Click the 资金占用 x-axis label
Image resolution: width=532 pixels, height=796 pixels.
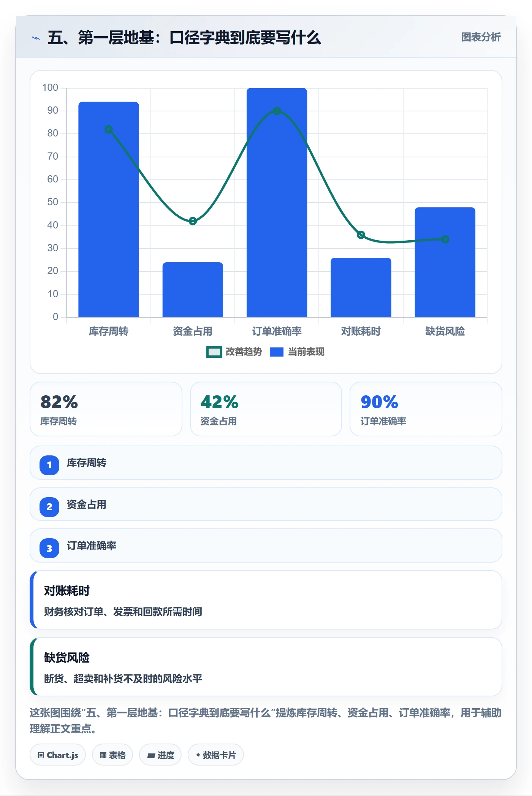click(x=193, y=331)
